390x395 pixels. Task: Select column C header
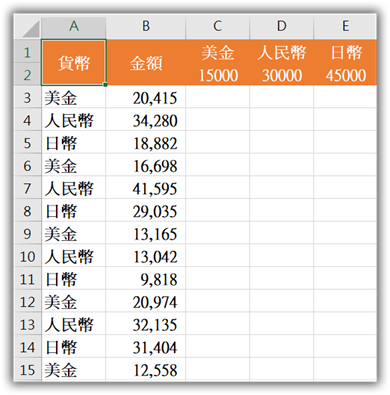click(217, 27)
